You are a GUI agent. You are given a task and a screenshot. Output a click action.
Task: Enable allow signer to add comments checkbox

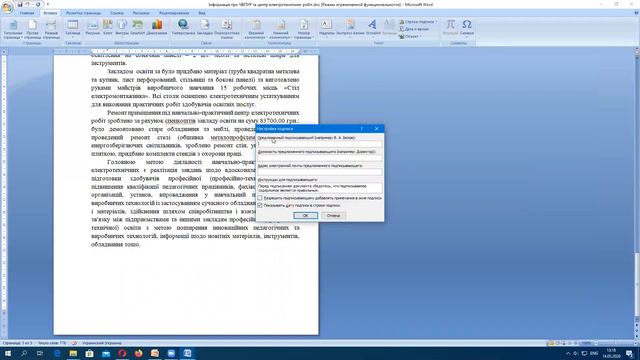pos(260,198)
